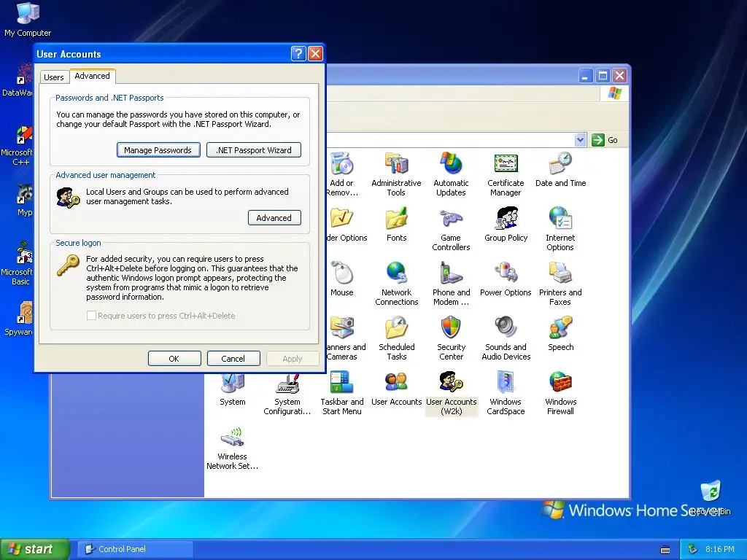This screenshot has height=560, width=747.
Task: Launch the .NET Passport Wizard
Action: click(x=253, y=150)
